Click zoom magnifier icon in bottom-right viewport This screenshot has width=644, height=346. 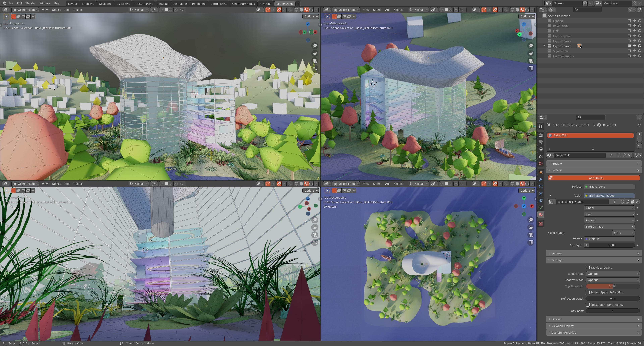530,220
